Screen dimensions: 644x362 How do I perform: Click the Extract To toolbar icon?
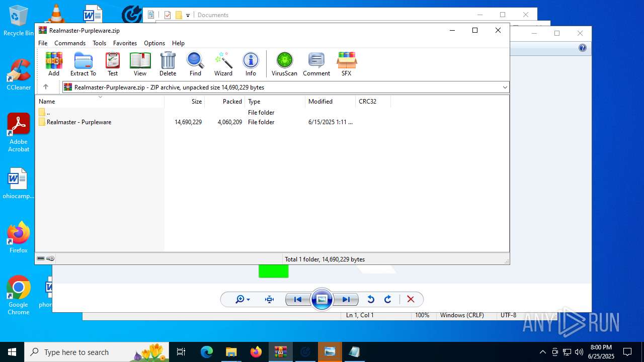click(83, 64)
